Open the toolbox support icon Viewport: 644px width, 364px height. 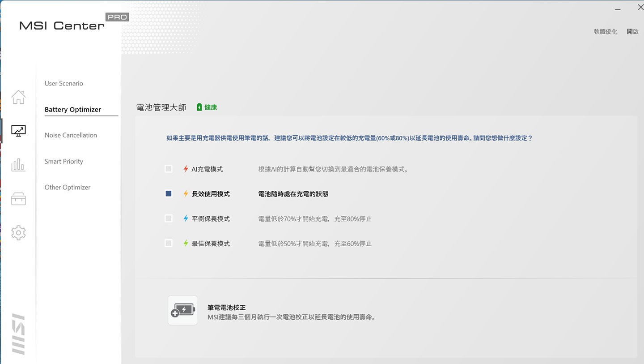[x=18, y=199]
